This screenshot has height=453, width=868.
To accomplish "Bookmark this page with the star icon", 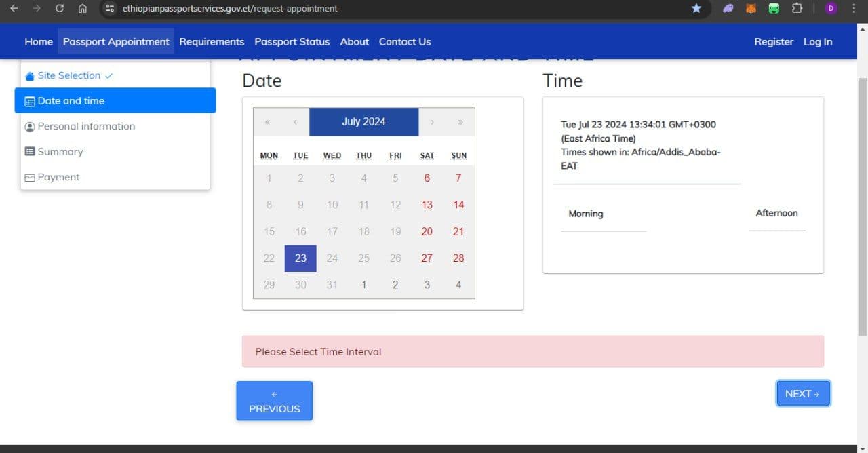I will (696, 8).
